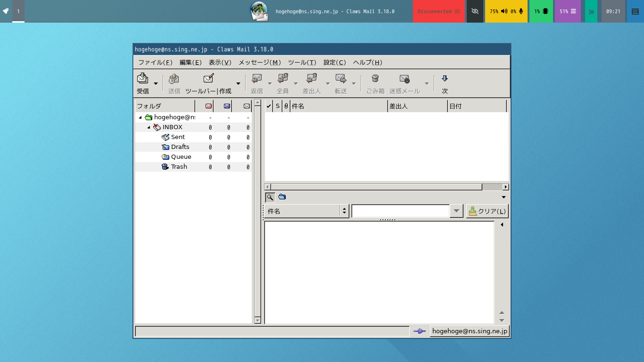The image size is (644, 362).
Task: Open the 作成 compose dropdown arrow
Action: coord(238,83)
